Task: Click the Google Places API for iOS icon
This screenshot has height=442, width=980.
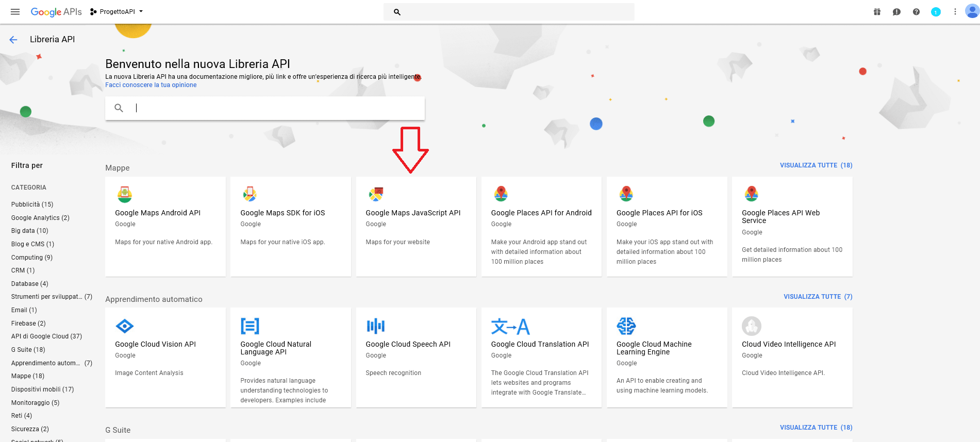Action: tap(626, 194)
